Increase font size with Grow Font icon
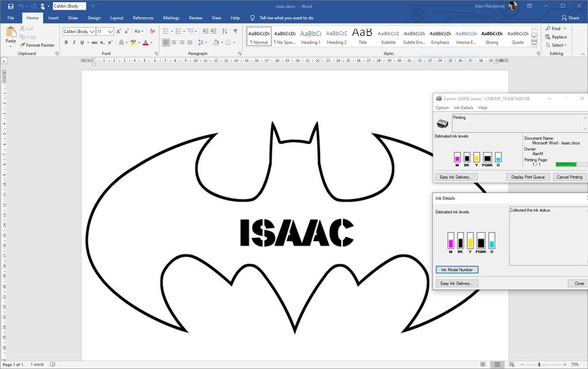 tap(119, 32)
